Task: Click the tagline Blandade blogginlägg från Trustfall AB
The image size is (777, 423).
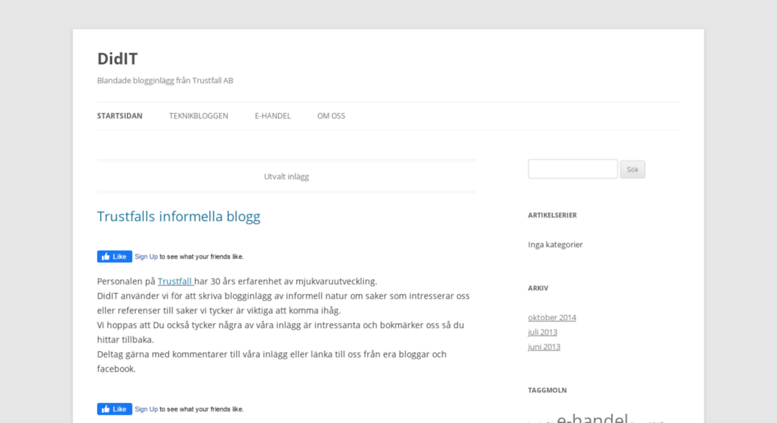Action: point(165,81)
